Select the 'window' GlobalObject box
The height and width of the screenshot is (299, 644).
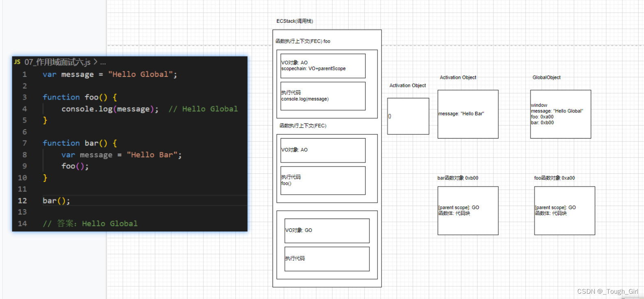point(561,114)
